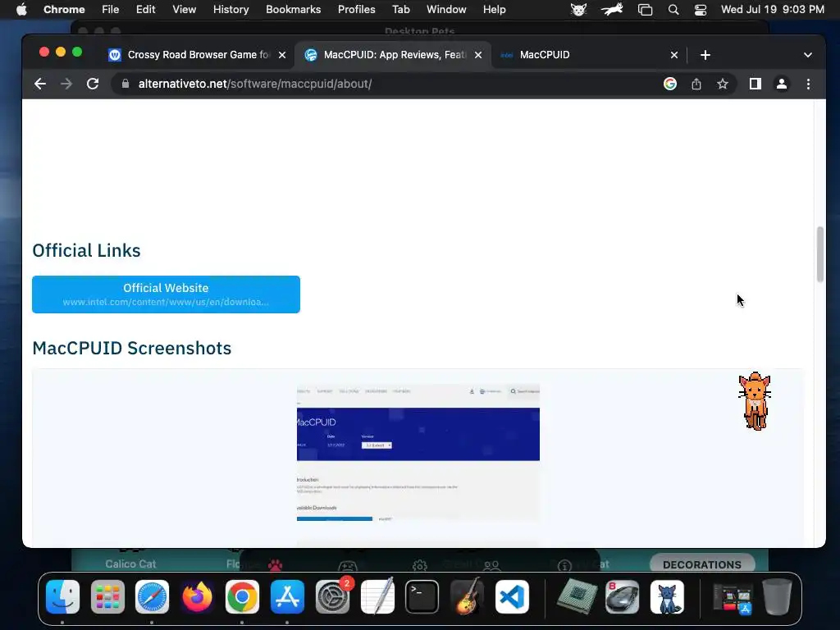This screenshot has width=840, height=630.
Task: Open the History menu
Action: point(231,10)
